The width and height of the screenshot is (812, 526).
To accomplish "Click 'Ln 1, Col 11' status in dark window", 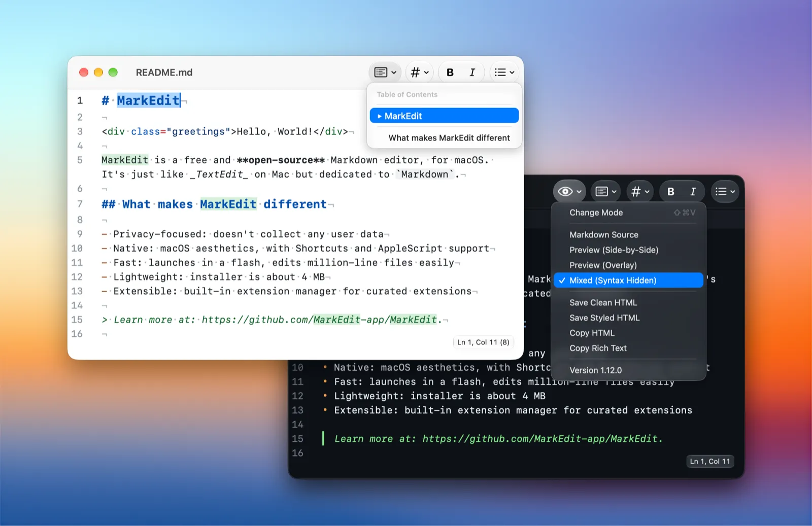I will click(709, 462).
